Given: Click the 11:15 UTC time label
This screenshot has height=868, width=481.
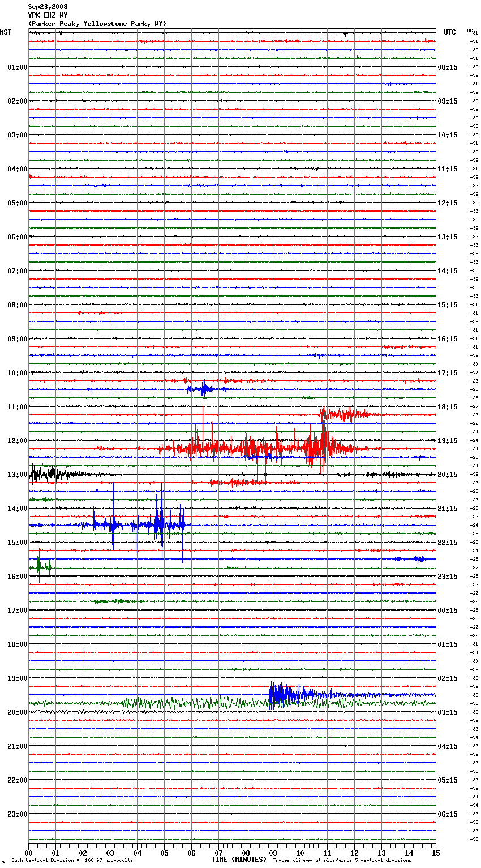Looking at the screenshot, I should (448, 169).
